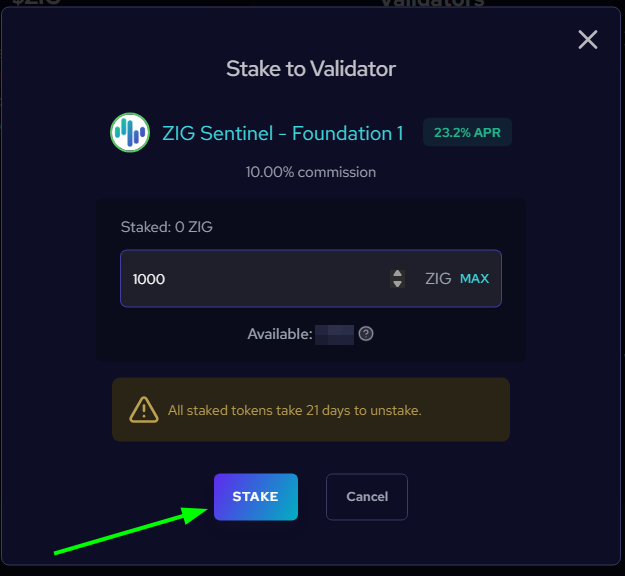The height and width of the screenshot is (576, 625).
Task: Decrease stake amount with the down arrow
Action: click(397, 285)
